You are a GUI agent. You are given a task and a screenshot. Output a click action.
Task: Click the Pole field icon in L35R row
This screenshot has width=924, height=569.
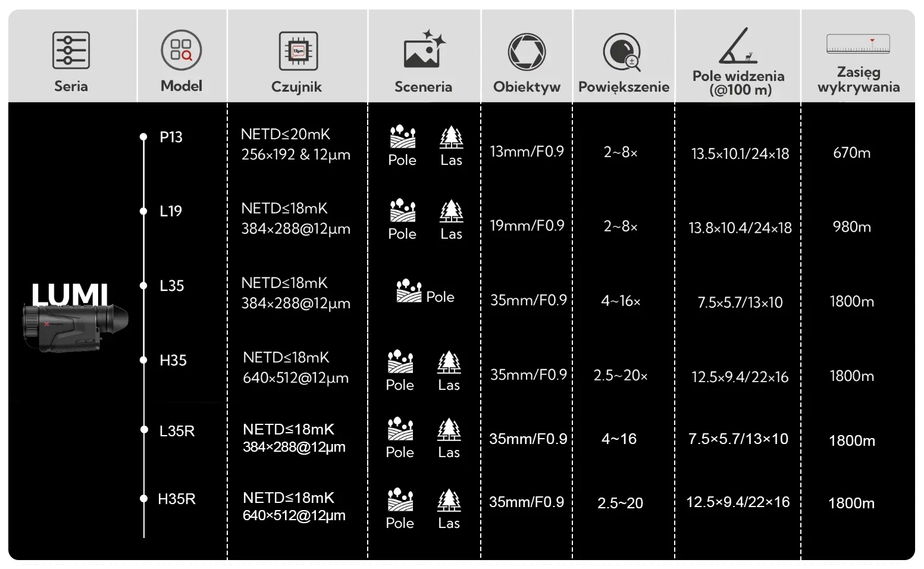[x=400, y=429]
